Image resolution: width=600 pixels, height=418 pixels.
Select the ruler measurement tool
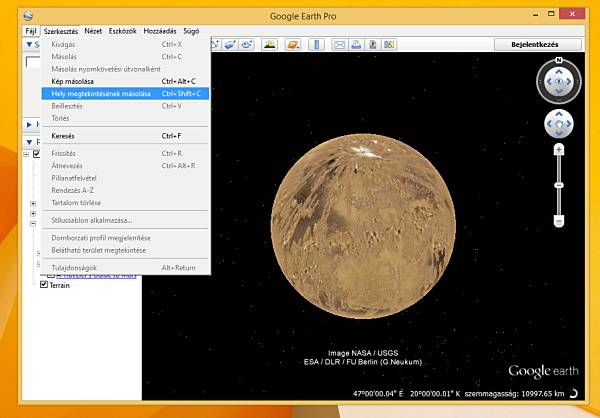[316, 44]
